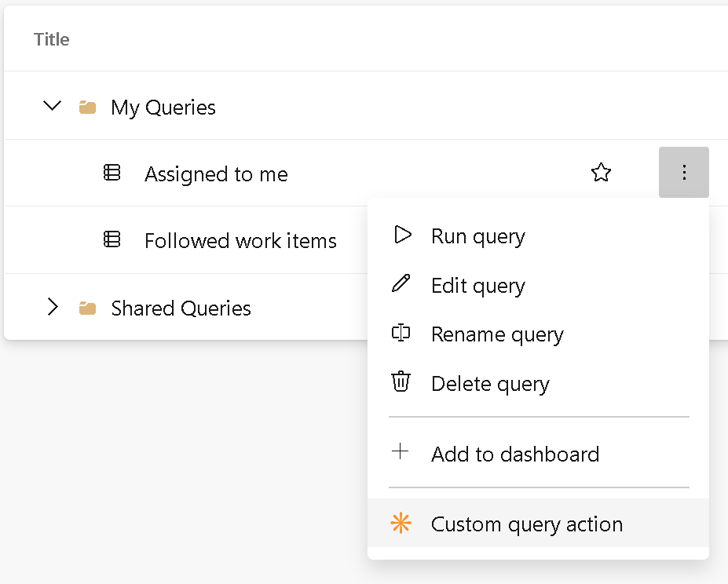
Task: Click the query icon beside Assigned to me
Action: pyautogui.click(x=112, y=172)
